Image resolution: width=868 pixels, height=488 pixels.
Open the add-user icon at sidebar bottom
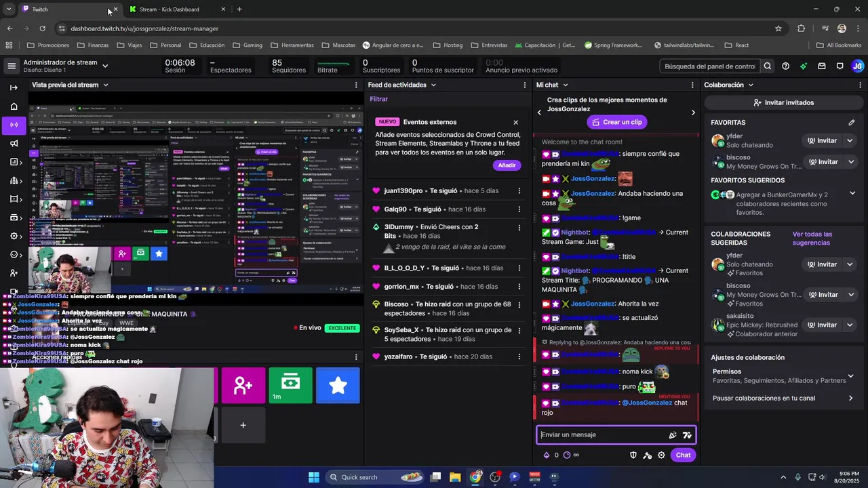click(14, 273)
